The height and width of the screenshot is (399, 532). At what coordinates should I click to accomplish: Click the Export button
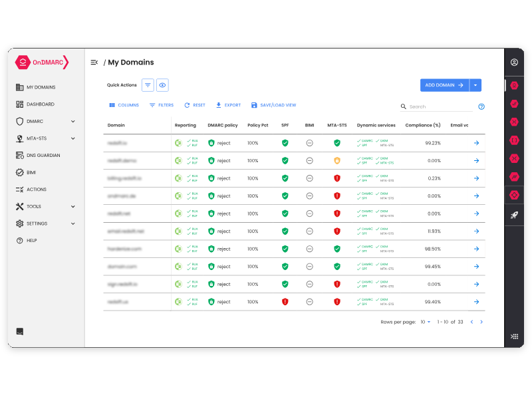point(228,105)
